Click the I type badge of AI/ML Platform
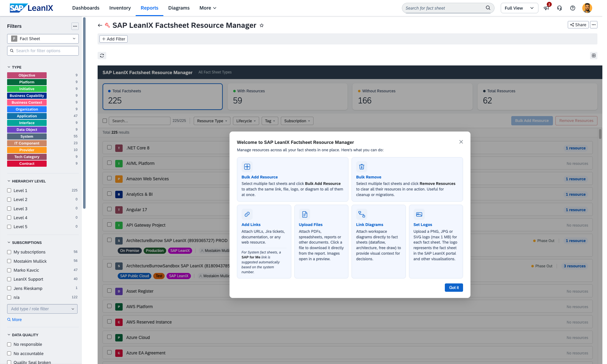This screenshot has height=364, width=607. 119,164
